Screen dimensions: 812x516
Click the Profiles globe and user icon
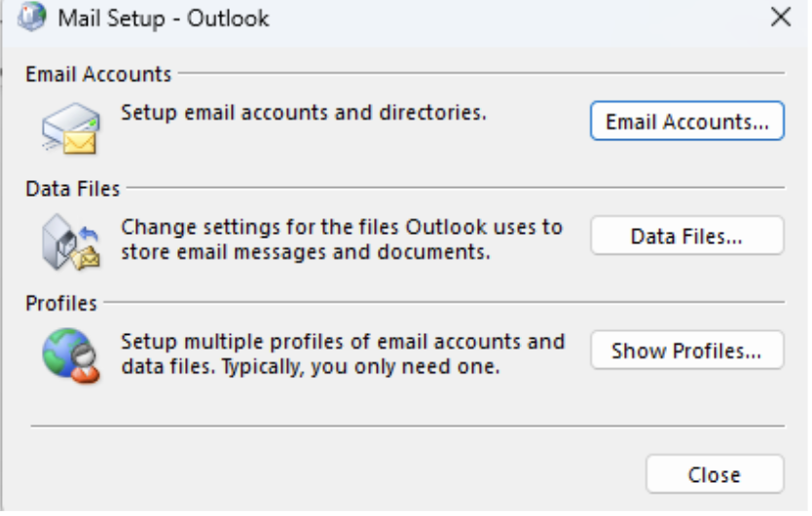pos(70,356)
